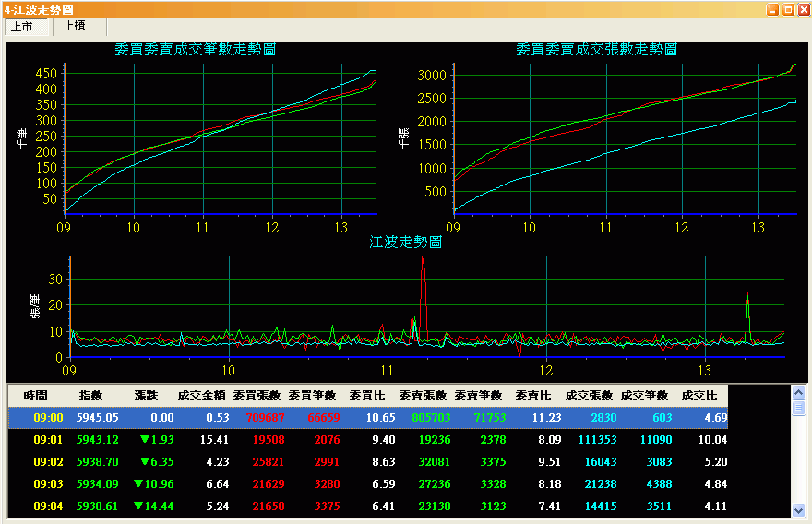This screenshot has width=812, height=524.
Task: Click index value 5938.70
Action: click(98, 462)
